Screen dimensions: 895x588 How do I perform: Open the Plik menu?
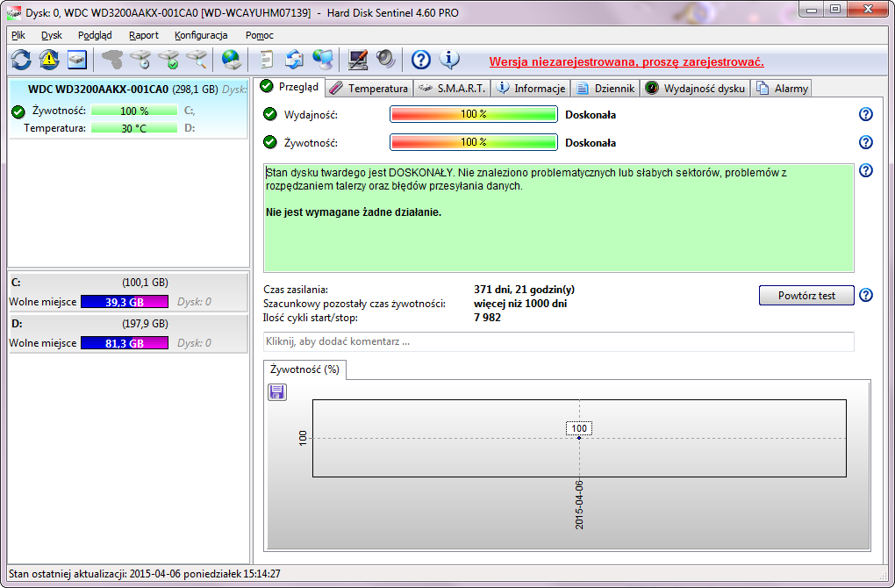pos(18,35)
